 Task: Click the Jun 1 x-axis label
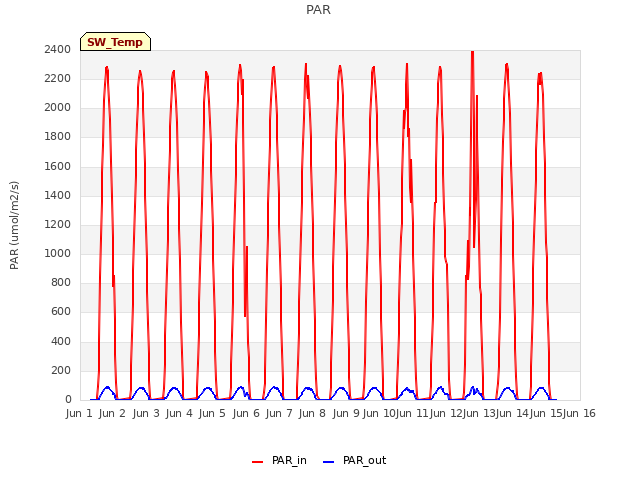[79, 414]
